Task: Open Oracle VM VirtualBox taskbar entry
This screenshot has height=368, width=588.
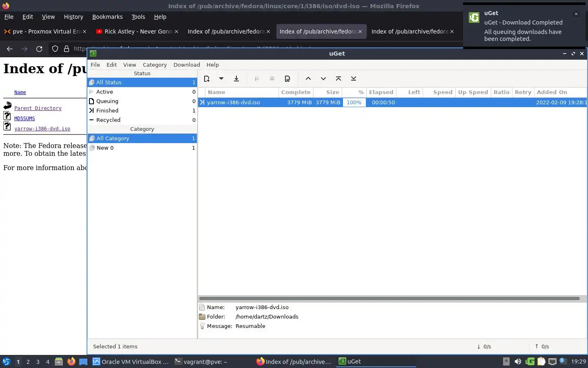Action: point(130,361)
